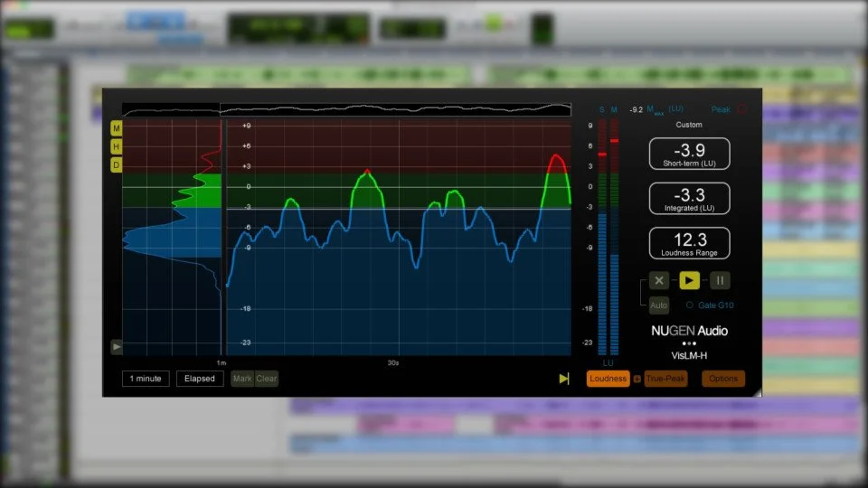Pause metering with the pause button
This screenshot has width=868, height=488.
click(720, 280)
